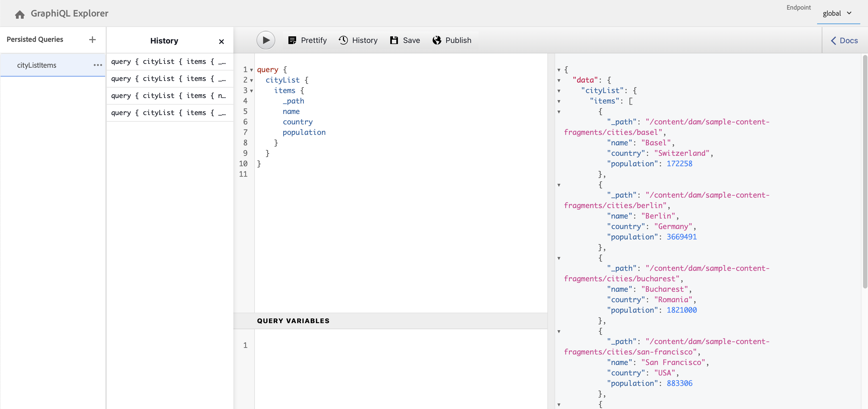Open the Endpoint global dropdown

837,13
